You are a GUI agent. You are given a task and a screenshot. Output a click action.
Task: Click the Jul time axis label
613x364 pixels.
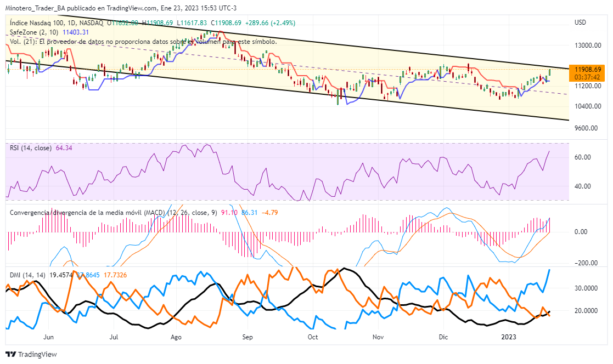(114, 337)
